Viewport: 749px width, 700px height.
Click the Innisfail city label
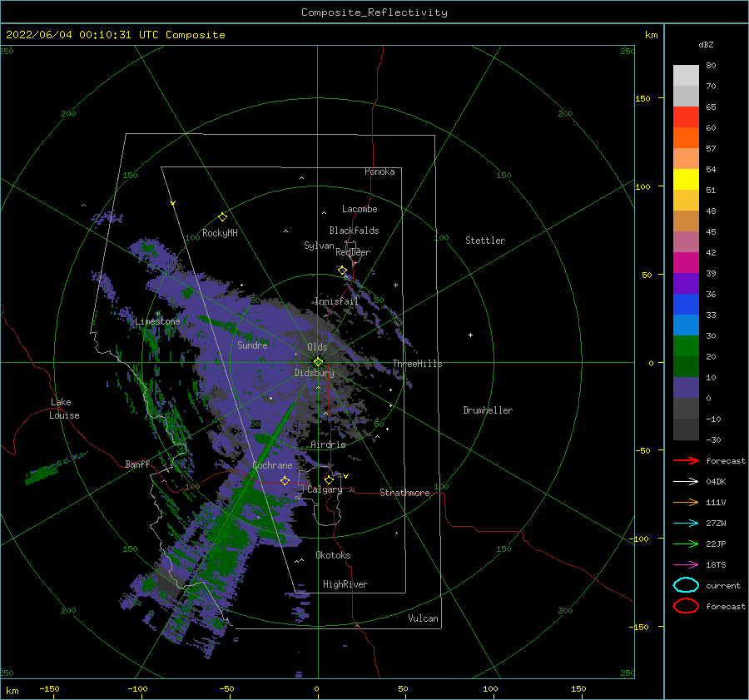tap(336, 301)
